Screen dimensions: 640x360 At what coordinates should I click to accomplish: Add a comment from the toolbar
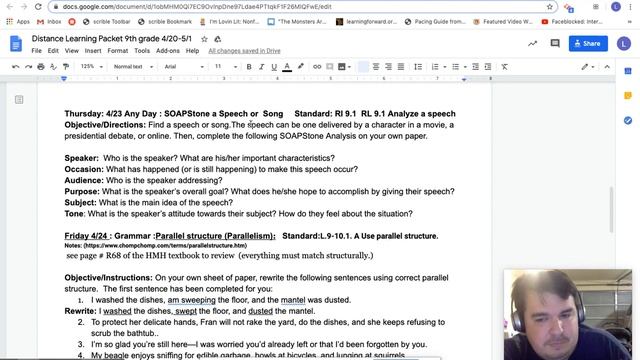coord(329,67)
